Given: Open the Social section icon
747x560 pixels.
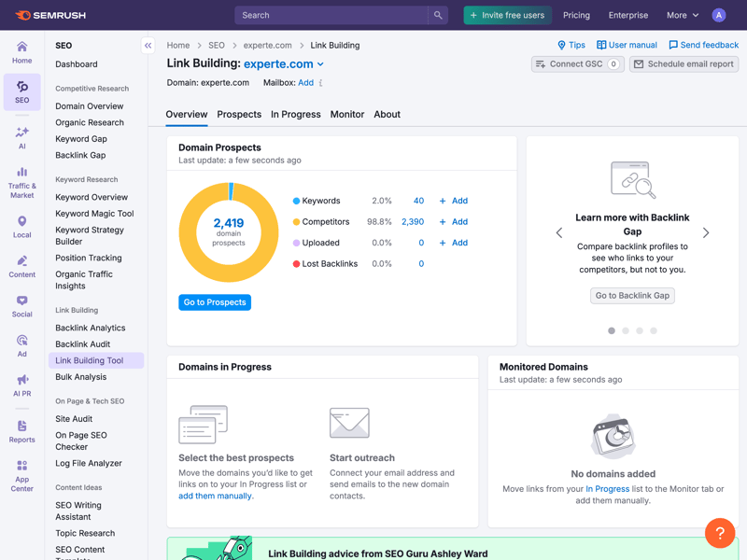Looking at the screenshot, I should pyautogui.click(x=21, y=306).
